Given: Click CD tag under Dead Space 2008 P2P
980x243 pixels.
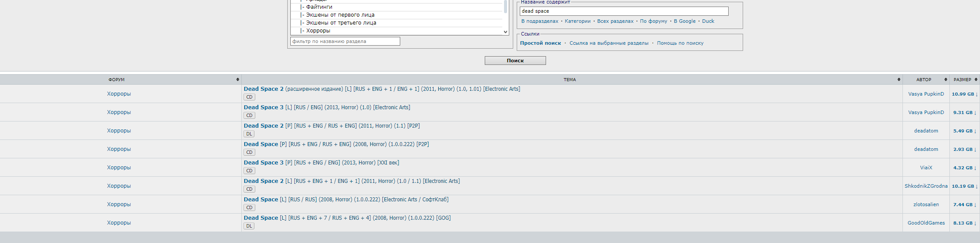Looking at the screenshot, I should pos(249,152).
